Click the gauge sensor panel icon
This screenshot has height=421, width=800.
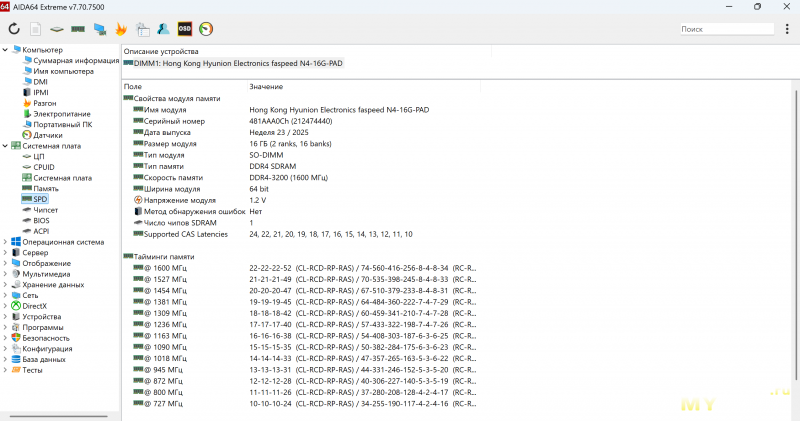point(207,29)
